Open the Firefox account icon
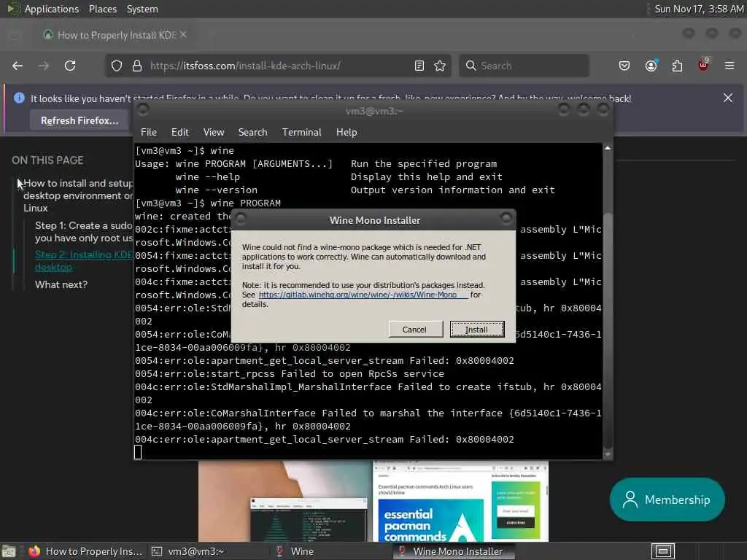 [x=651, y=66]
